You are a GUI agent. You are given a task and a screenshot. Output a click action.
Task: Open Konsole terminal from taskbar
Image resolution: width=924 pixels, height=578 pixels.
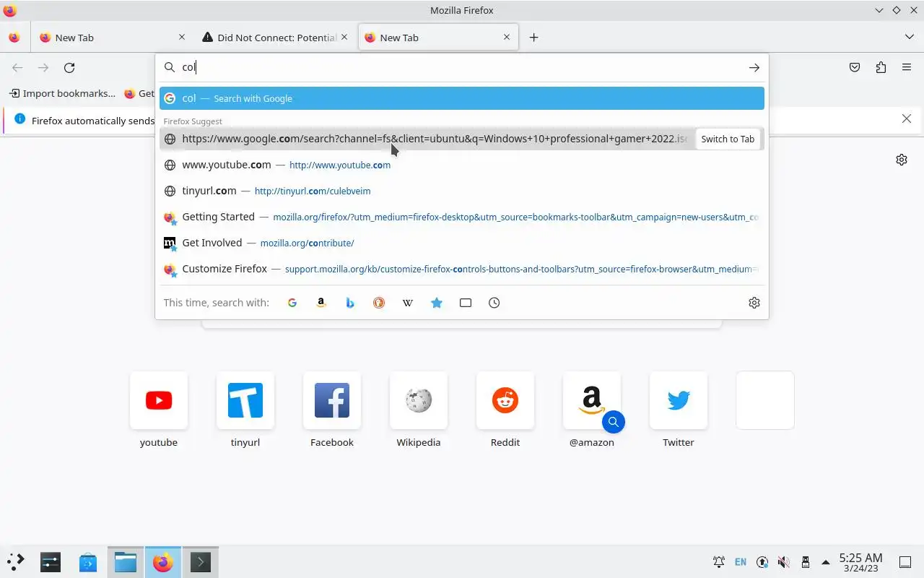click(201, 561)
